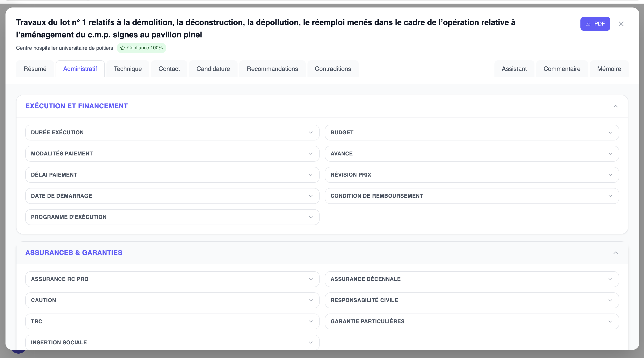Screen dimensions: 644x358
Task: View the Recommandations tab
Action: click(273, 69)
